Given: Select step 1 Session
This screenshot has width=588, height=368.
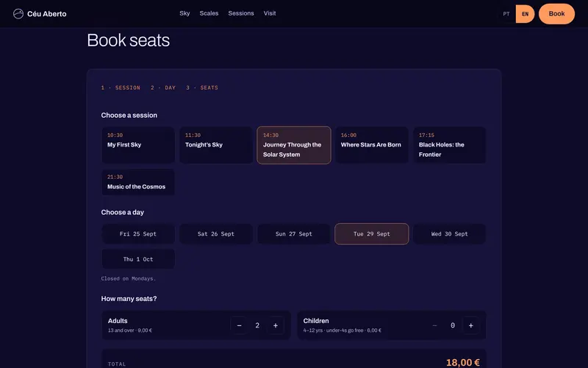Looking at the screenshot, I should click(121, 88).
